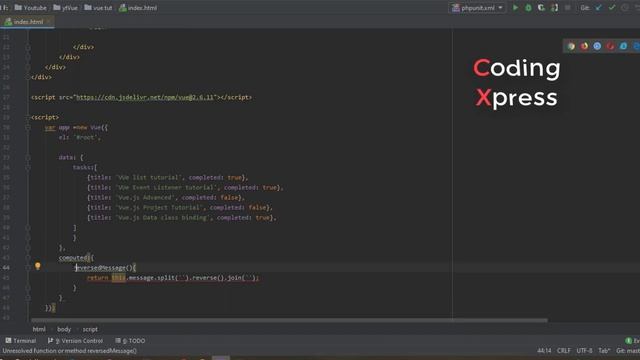Collapse the fold marker at data line
Image resolution: width=640 pixels, height=360 pixels.
coord(28,157)
